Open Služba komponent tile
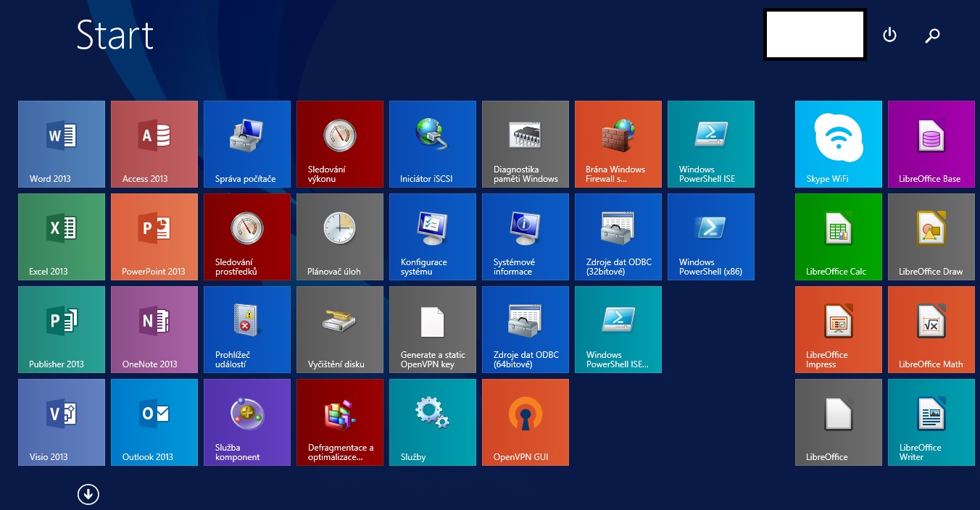The width and height of the screenshot is (980, 510). (247, 422)
